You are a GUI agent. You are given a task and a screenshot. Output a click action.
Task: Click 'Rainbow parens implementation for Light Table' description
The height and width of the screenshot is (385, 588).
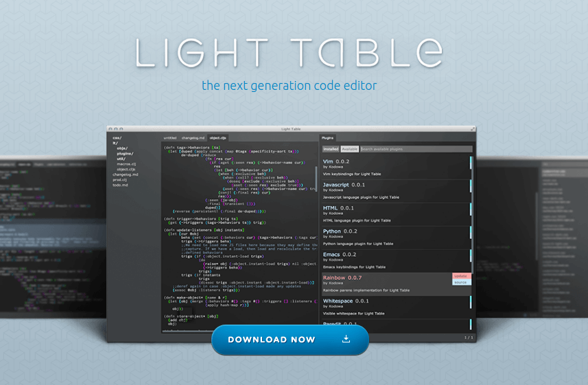[x=366, y=290]
